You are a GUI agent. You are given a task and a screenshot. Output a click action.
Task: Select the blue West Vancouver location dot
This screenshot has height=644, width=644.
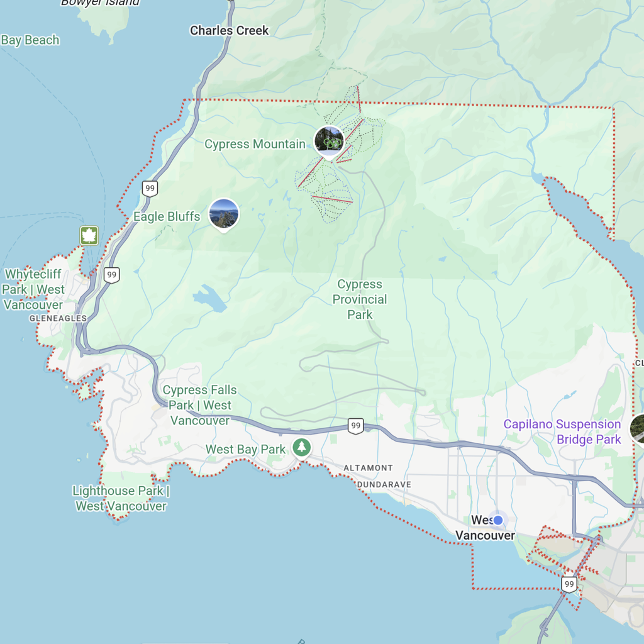pyautogui.click(x=498, y=520)
